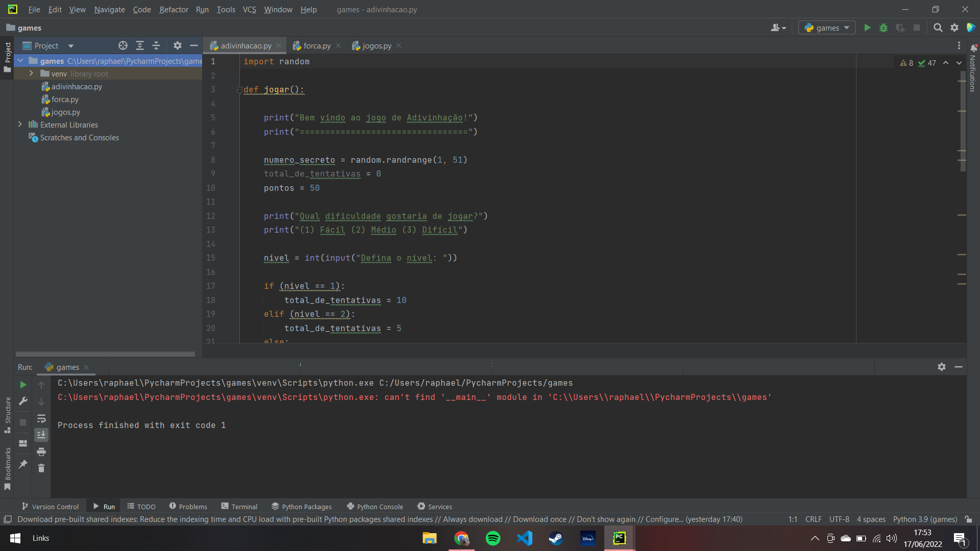
Task: Click the toolbar stop button
Action: (917, 28)
